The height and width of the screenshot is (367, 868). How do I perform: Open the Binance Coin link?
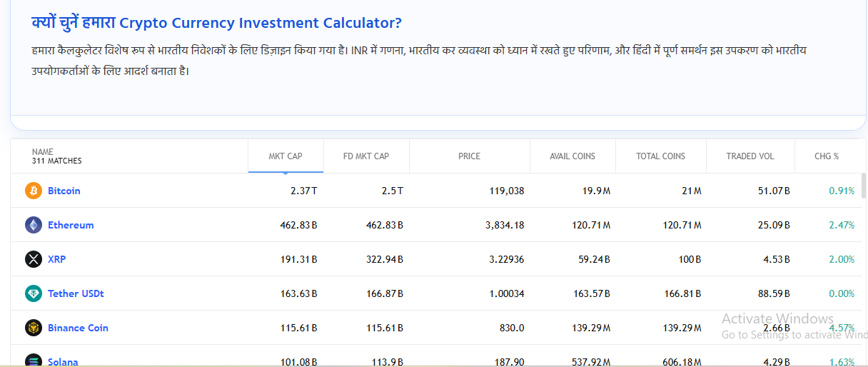(x=78, y=328)
